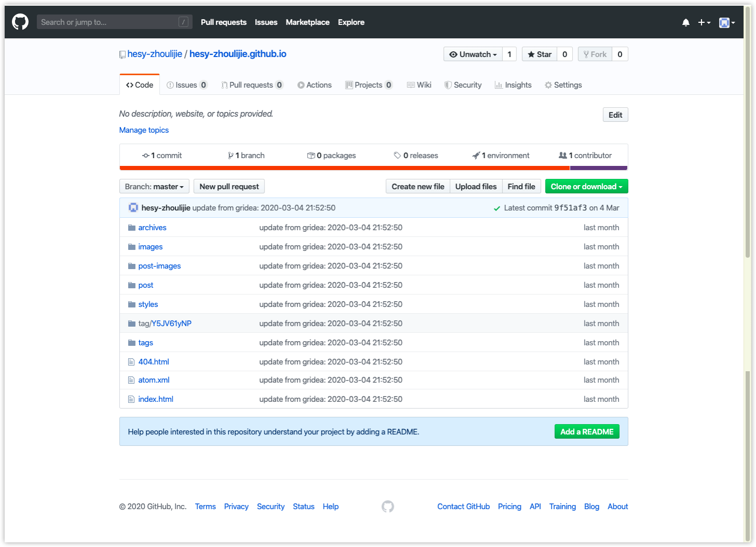This screenshot has width=756, height=547.
Task: Click the hesy-zhoulijie commit author avatar
Action: tap(133, 208)
